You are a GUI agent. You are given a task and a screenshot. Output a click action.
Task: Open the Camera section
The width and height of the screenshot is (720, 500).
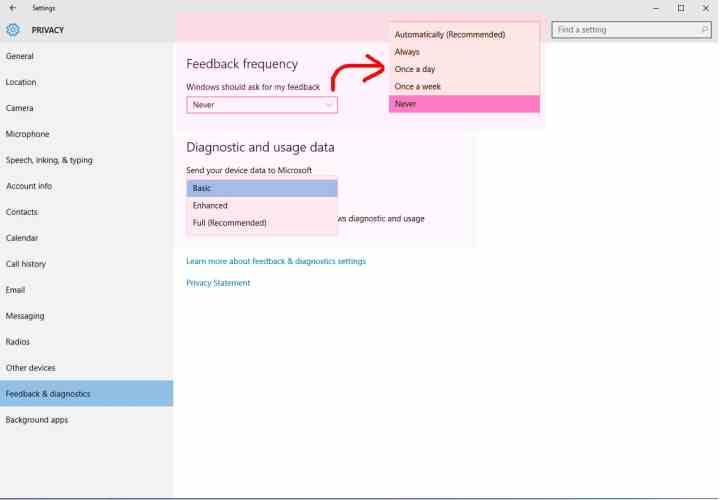pyautogui.click(x=86, y=108)
